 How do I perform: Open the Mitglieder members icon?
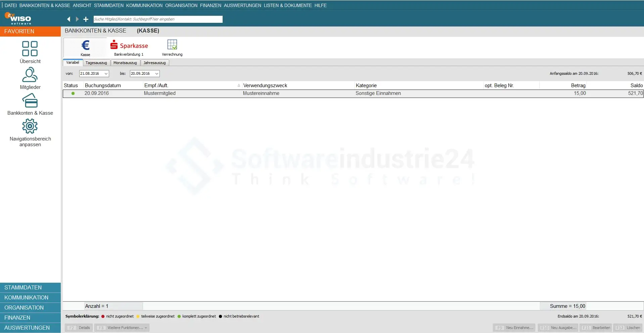30,75
